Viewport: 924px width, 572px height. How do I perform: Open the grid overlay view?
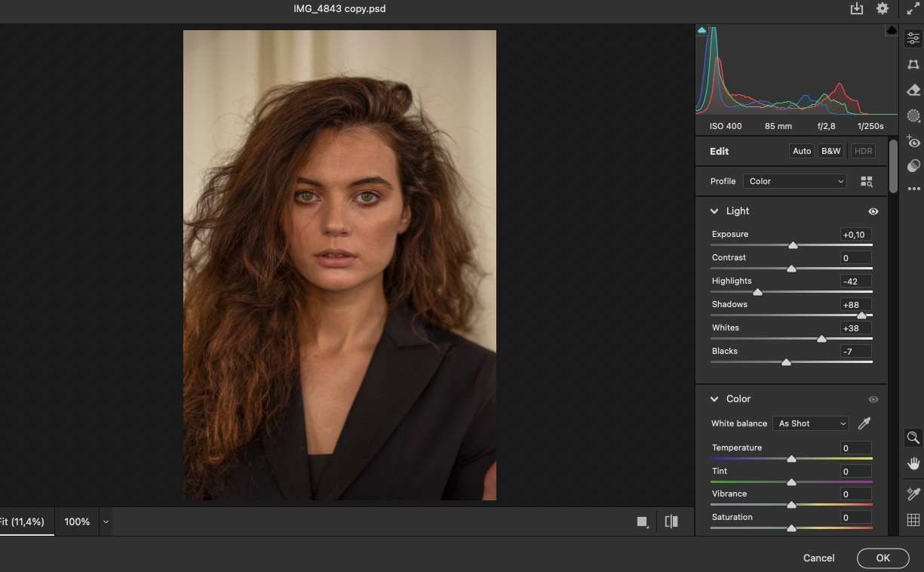[913, 519]
